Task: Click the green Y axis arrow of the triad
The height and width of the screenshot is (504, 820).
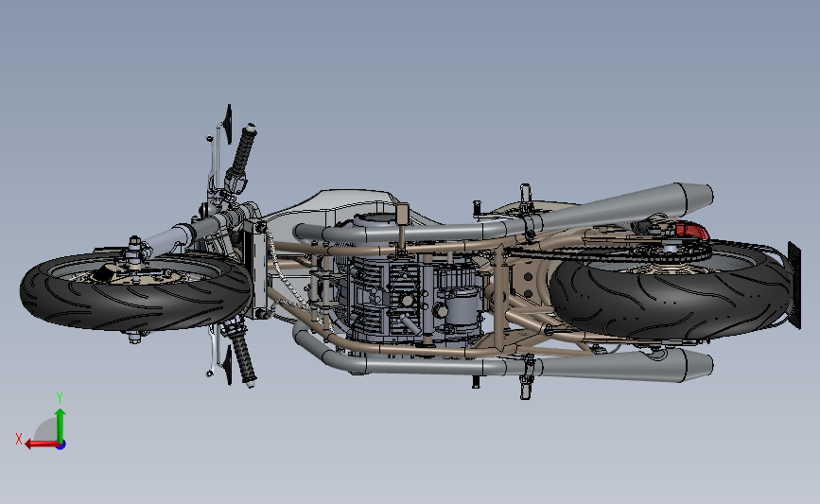Action: pos(61,425)
